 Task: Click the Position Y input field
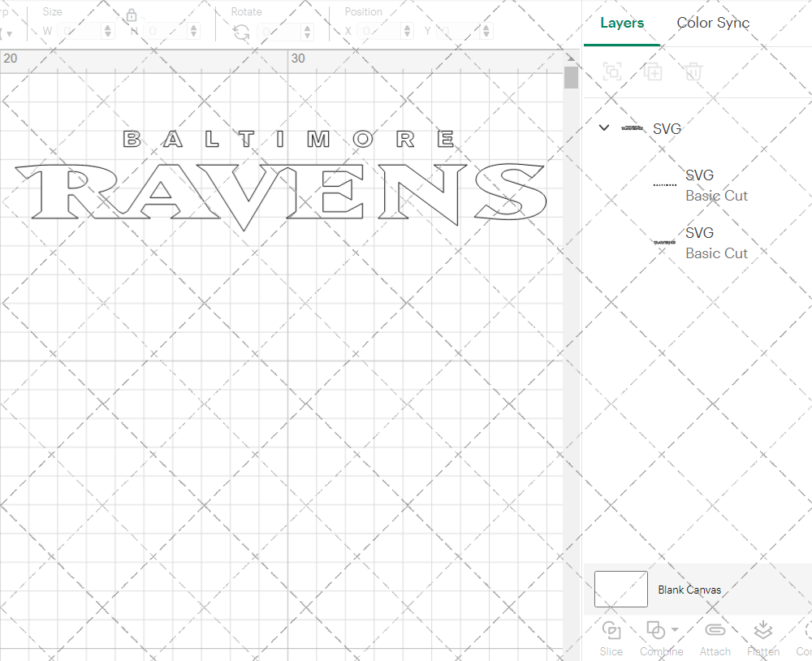click(459, 31)
